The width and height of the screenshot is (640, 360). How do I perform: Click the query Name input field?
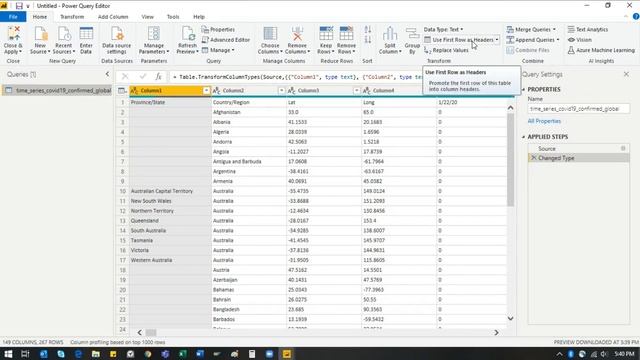[x=578, y=109]
